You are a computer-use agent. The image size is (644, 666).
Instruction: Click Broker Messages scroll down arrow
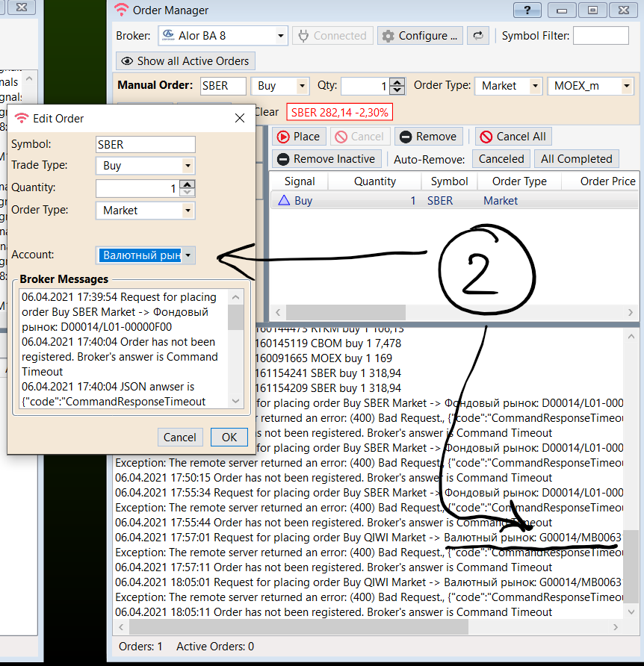[236, 401]
